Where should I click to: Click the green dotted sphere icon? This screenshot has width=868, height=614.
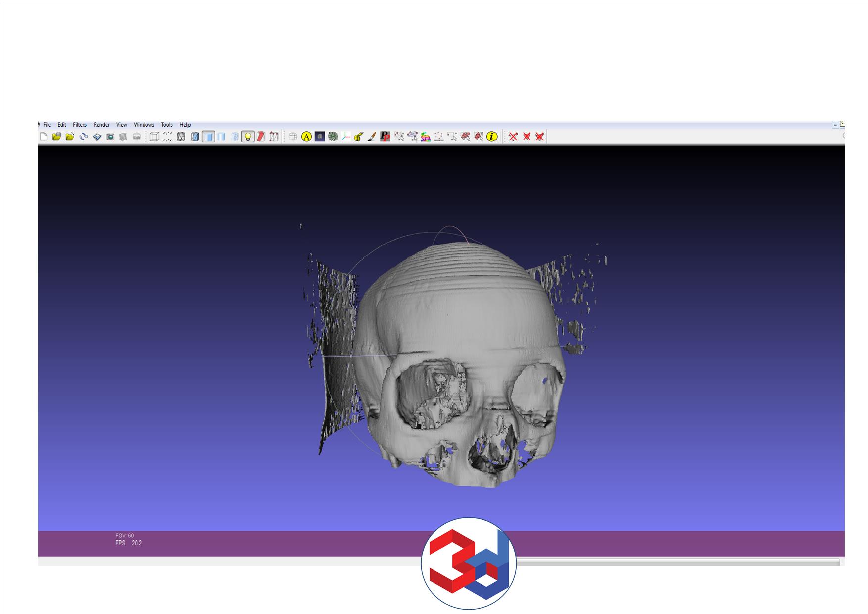click(x=333, y=137)
